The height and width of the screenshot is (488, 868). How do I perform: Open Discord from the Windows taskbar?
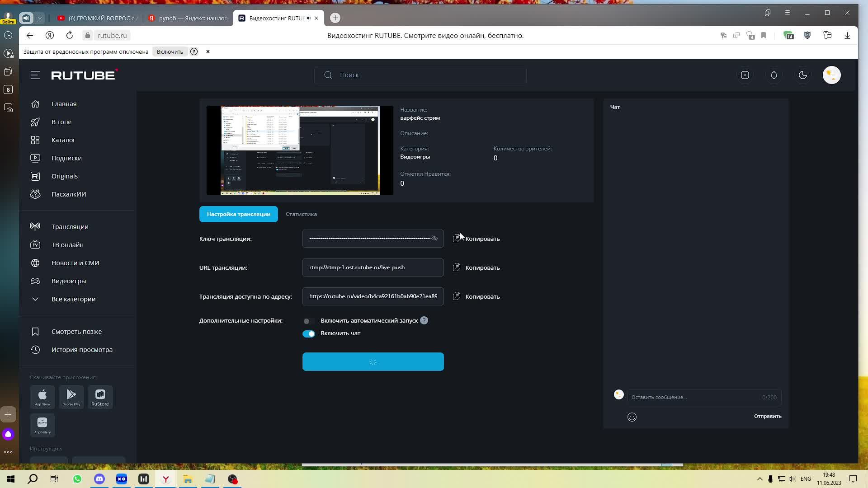(99, 479)
